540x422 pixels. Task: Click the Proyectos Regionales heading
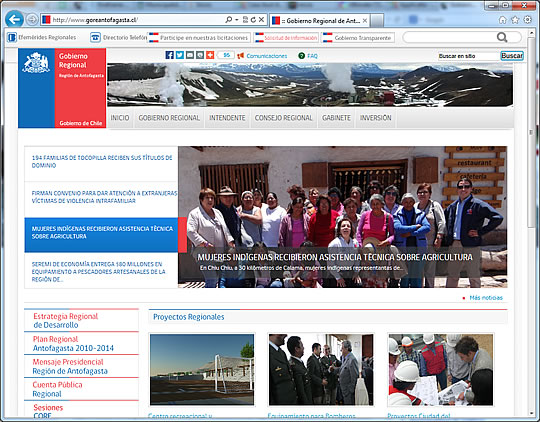[188, 317]
